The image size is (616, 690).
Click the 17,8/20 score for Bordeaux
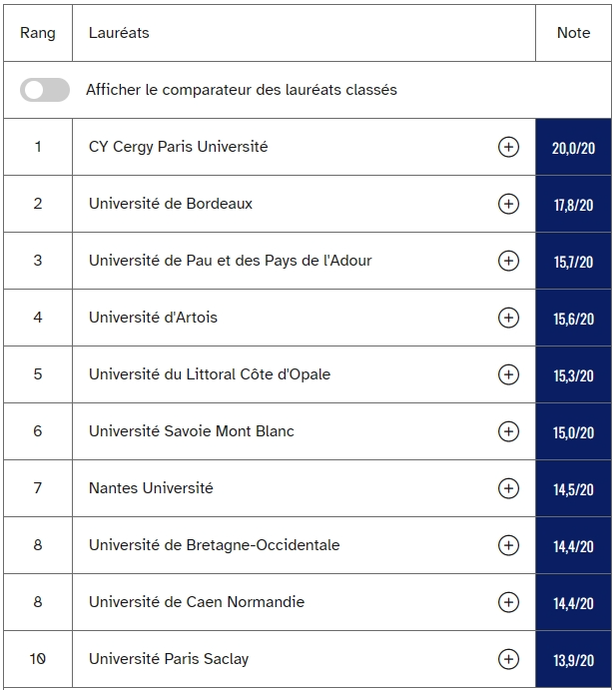coord(573,204)
